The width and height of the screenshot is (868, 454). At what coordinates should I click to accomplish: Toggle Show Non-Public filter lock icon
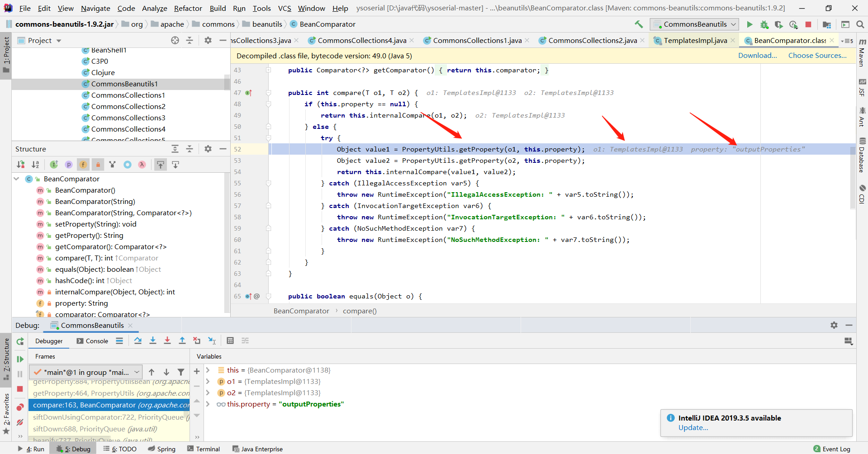[x=98, y=165]
